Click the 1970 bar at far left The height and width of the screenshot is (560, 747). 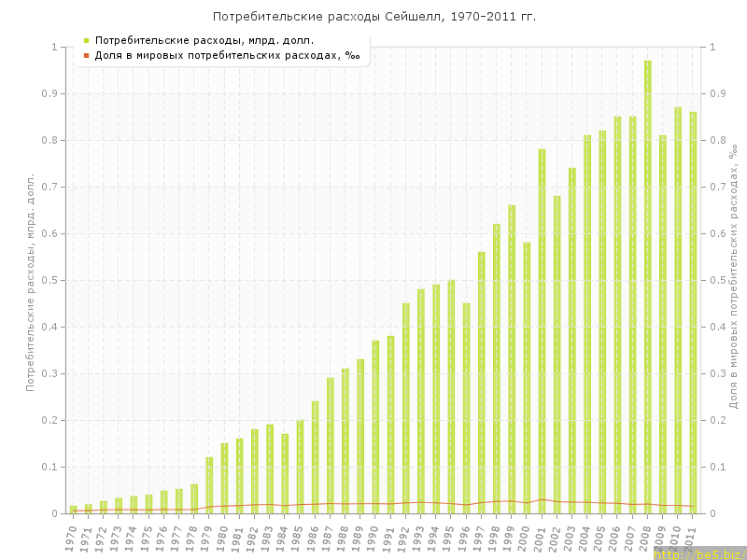73,510
